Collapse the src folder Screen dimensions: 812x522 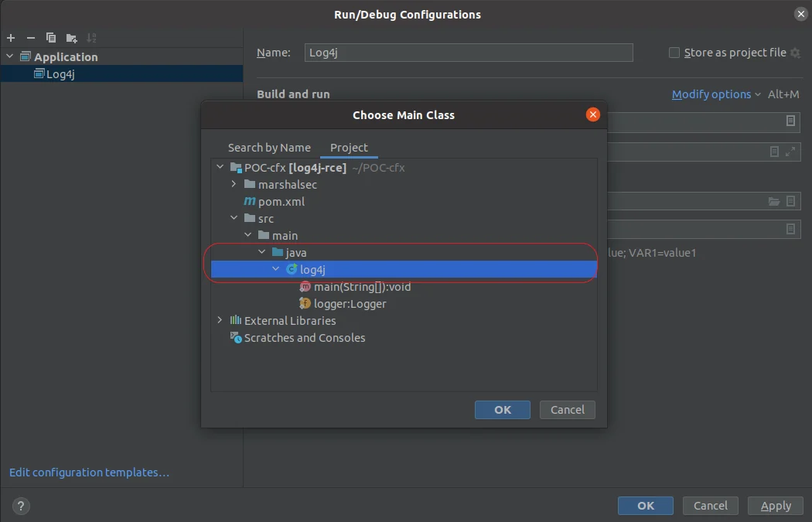coord(234,218)
